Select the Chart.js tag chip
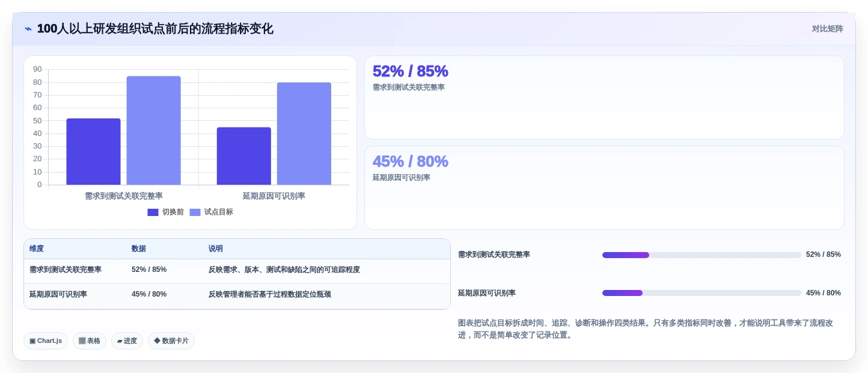The width and height of the screenshot is (868, 373). click(x=46, y=341)
